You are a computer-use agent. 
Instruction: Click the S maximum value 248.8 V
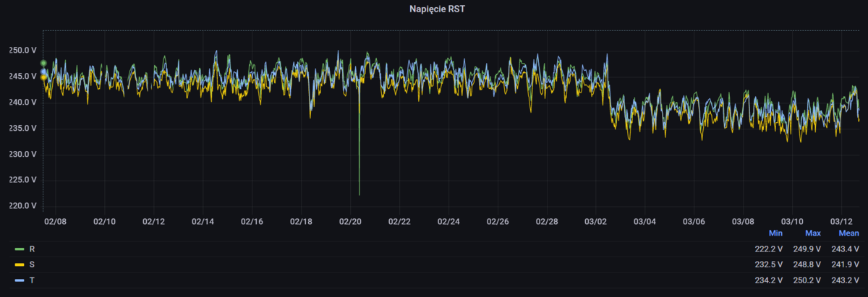(x=807, y=264)
